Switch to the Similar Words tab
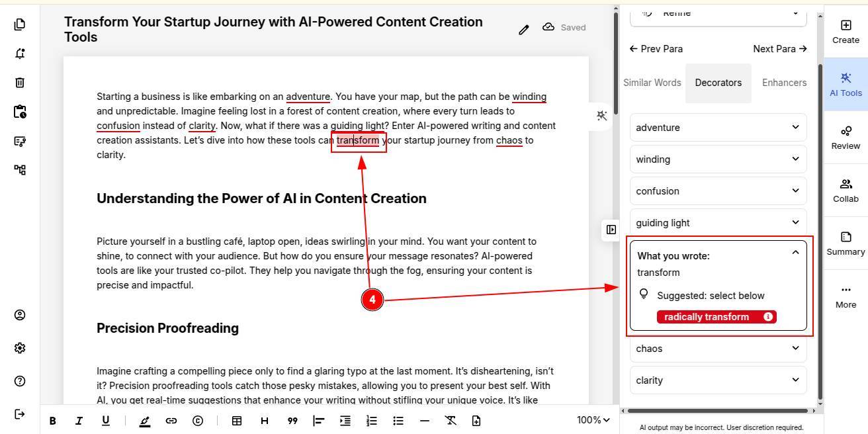Viewport: 868px width, 434px height. point(652,83)
